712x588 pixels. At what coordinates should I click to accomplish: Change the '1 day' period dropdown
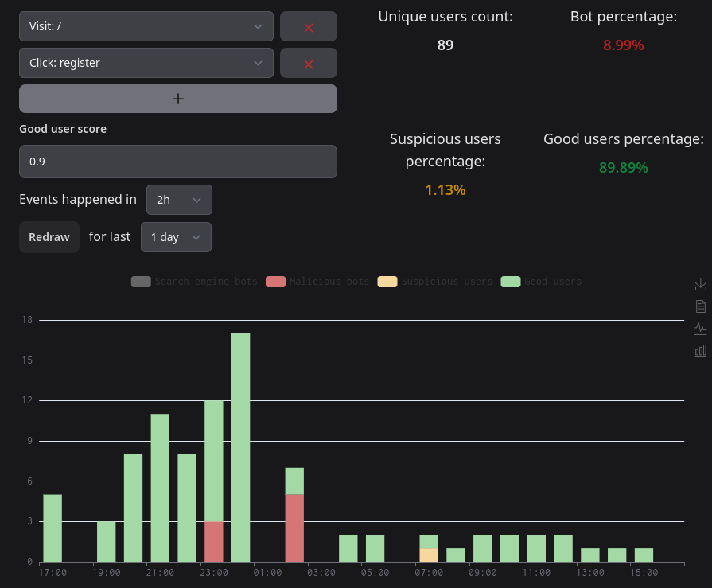[176, 237]
